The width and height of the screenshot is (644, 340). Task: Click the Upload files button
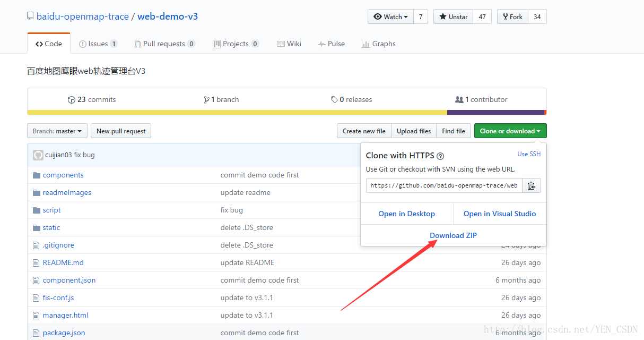point(414,131)
